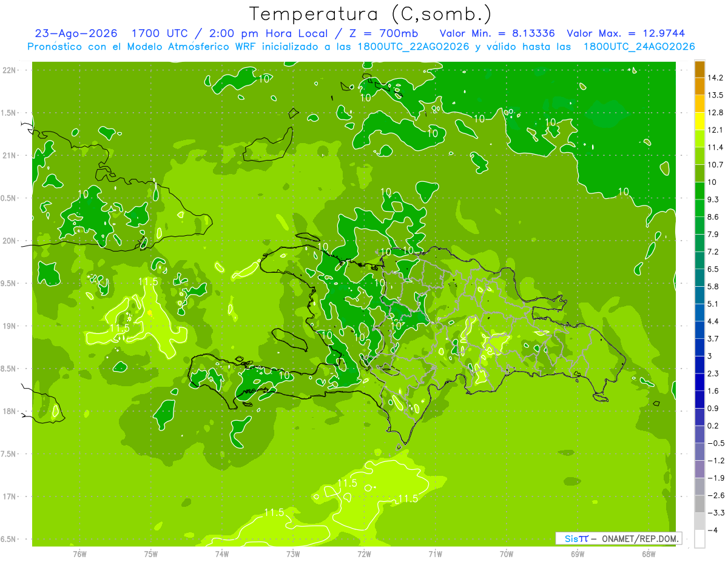Click the '-3.3' colorbar label
This screenshot has width=728, height=562.
click(x=716, y=513)
